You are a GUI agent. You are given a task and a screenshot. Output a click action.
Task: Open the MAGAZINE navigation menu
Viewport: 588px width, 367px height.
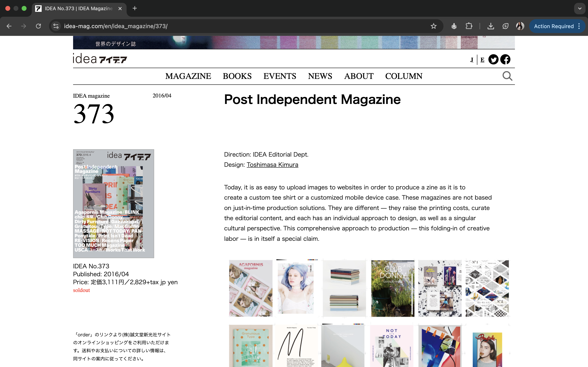(x=188, y=76)
